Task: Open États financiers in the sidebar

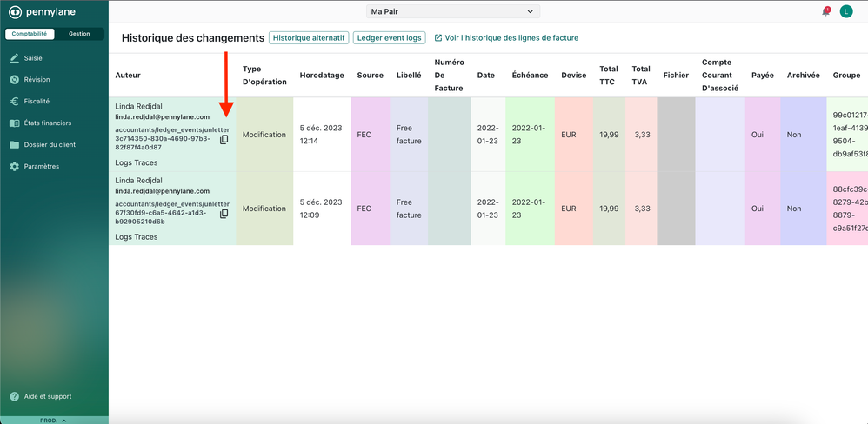Action: [47, 123]
